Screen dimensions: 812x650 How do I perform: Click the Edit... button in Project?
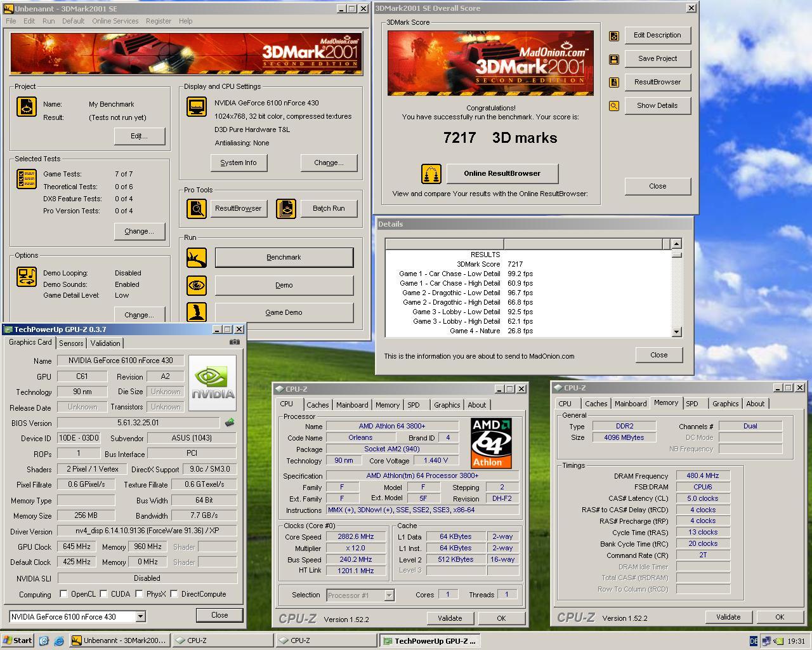(139, 136)
